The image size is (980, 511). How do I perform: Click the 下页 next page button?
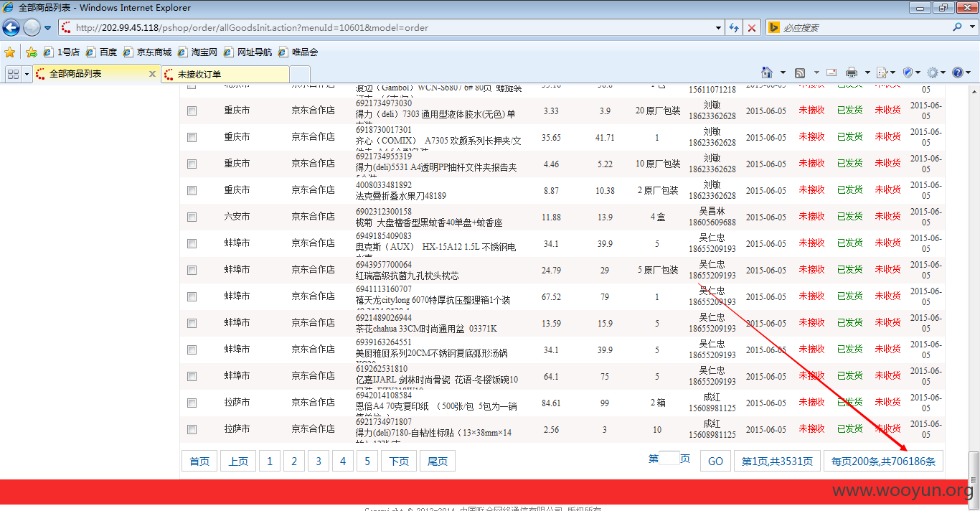click(x=399, y=461)
